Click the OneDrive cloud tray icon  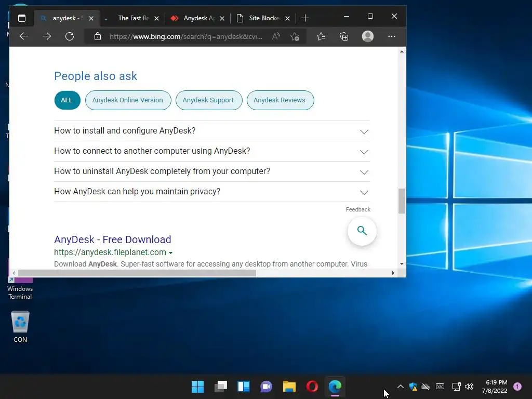click(x=425, y=387)
